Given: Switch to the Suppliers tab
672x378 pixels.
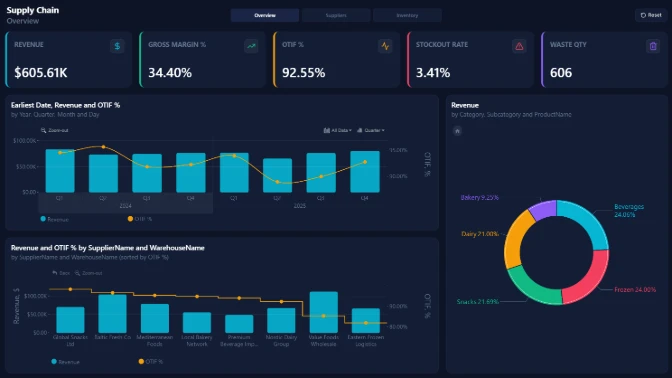Looking at the screenshot, I should coord(336,15).
